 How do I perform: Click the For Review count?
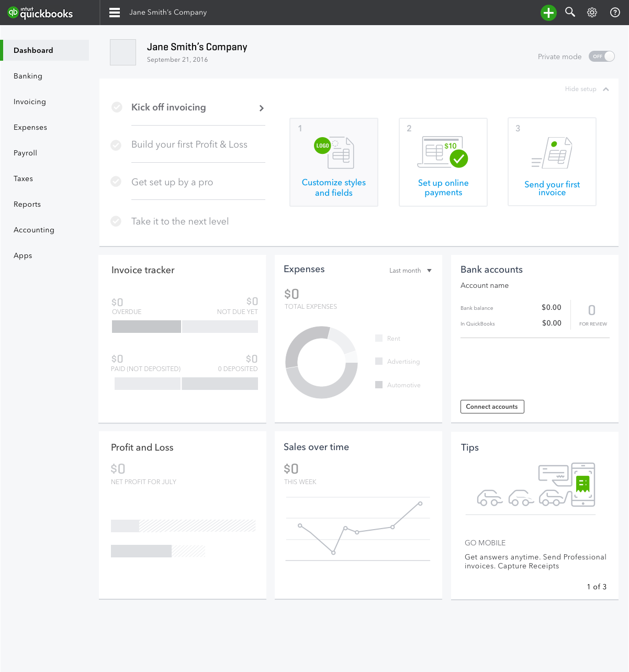tap(592, 310)
